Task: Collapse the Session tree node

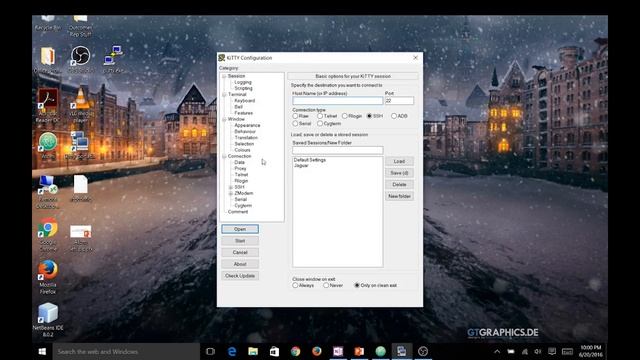Action: (224, 76)
